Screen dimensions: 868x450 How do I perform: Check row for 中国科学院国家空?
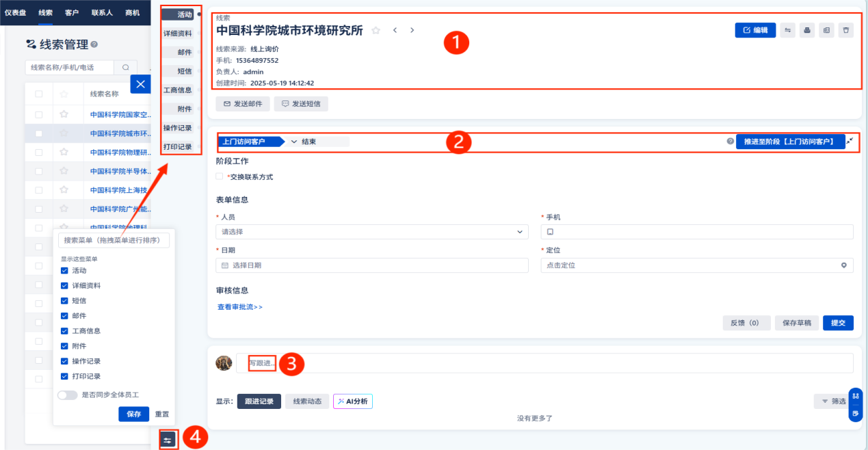[x=38, y=114]
